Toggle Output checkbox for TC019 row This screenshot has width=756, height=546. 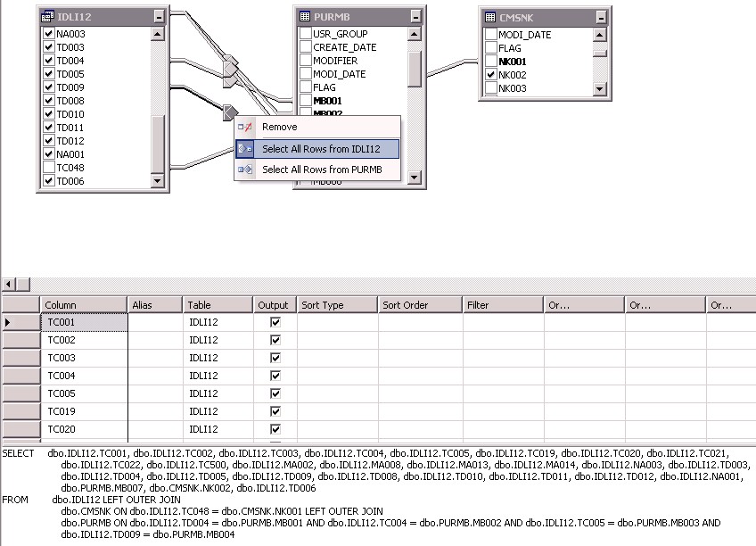pos(275,411)
